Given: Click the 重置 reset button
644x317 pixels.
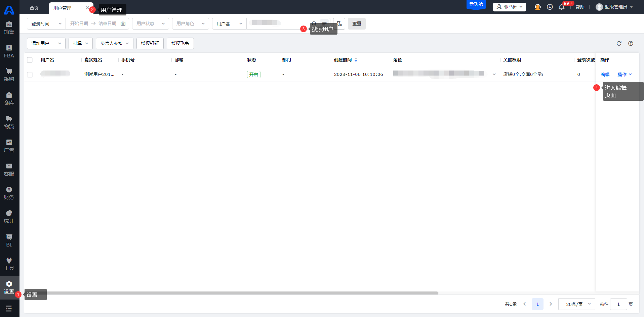Looking at the screenshot, I should (357, 24).
